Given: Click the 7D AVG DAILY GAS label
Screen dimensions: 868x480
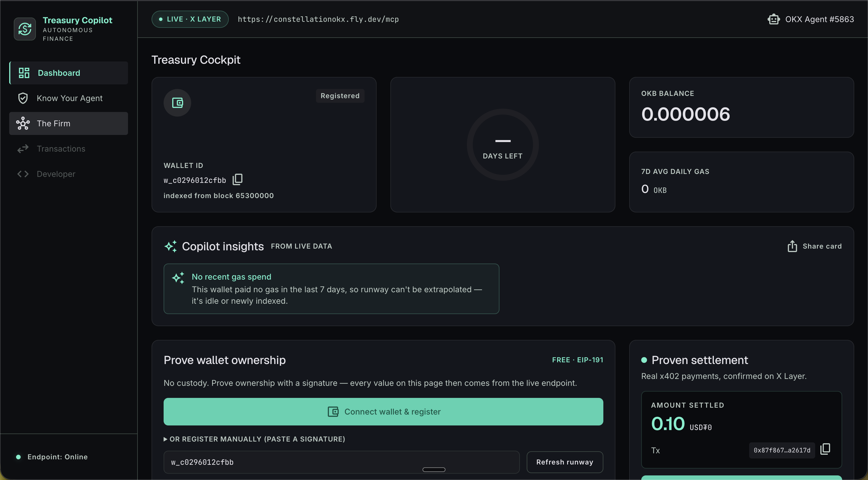Looking at the screenshot, I should pyautogui.click(x=675, y=172).
